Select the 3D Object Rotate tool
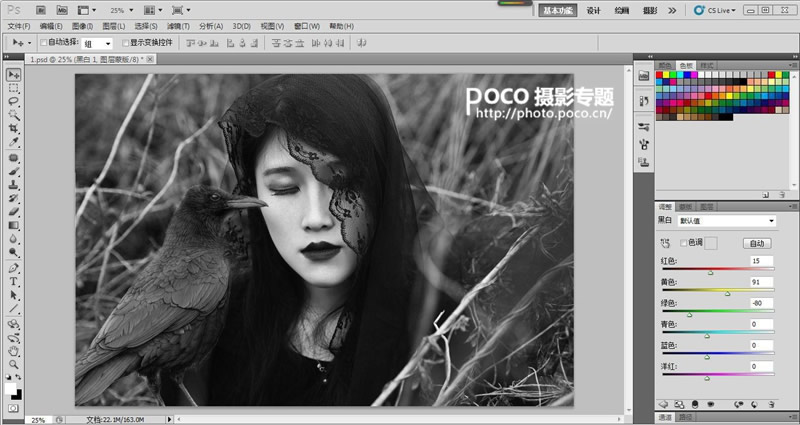This screenshot has width=800, height=425. pyautogui.click(x=13, y=324)
